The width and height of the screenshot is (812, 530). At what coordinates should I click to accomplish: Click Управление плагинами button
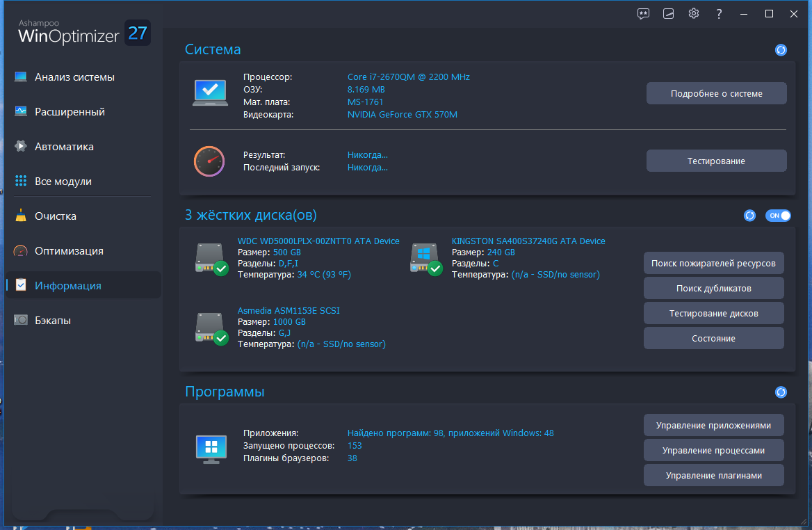[713, 475]
